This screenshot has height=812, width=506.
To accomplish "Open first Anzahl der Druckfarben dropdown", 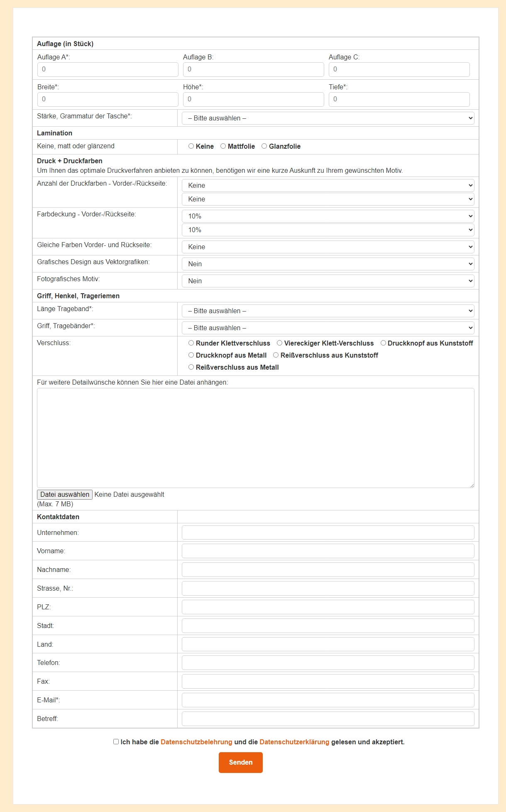I will tap(328, 185).
